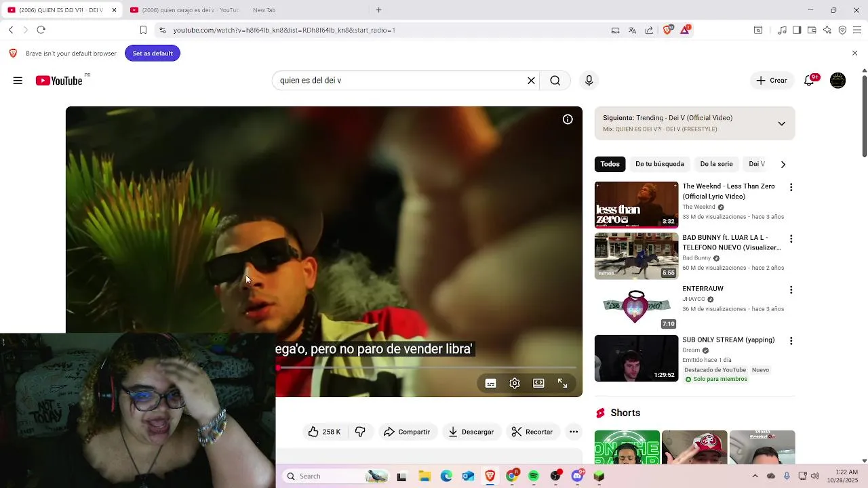Screen dimensions: 868x488
Task: Click the Recortar button
Action: [532, 432]
